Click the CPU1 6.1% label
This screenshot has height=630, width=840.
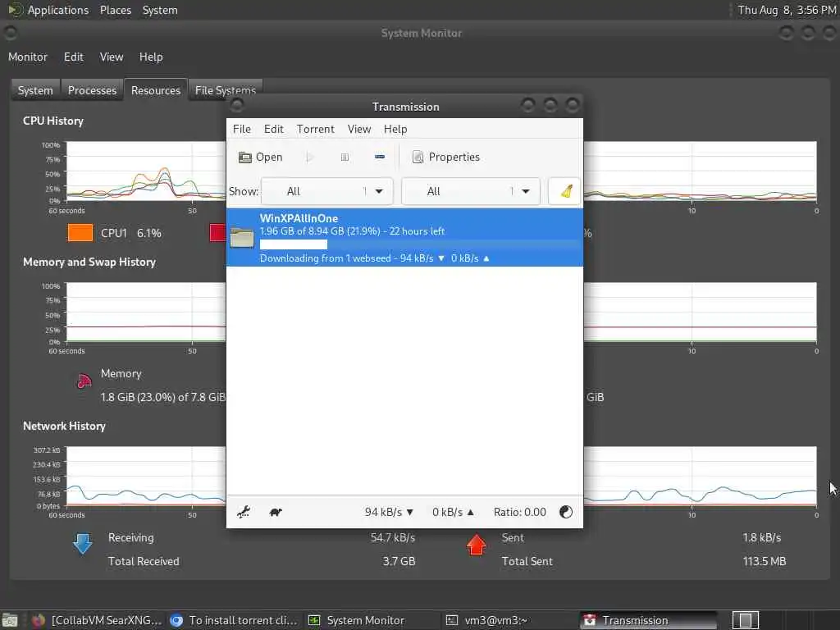pos(130,233)
